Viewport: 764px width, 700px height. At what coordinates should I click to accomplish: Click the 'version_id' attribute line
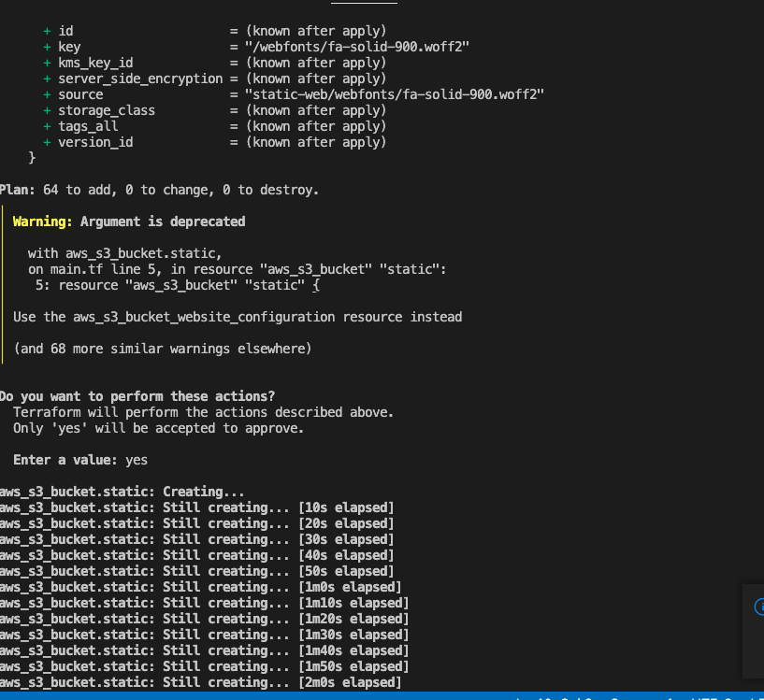[x=95, y=141]
